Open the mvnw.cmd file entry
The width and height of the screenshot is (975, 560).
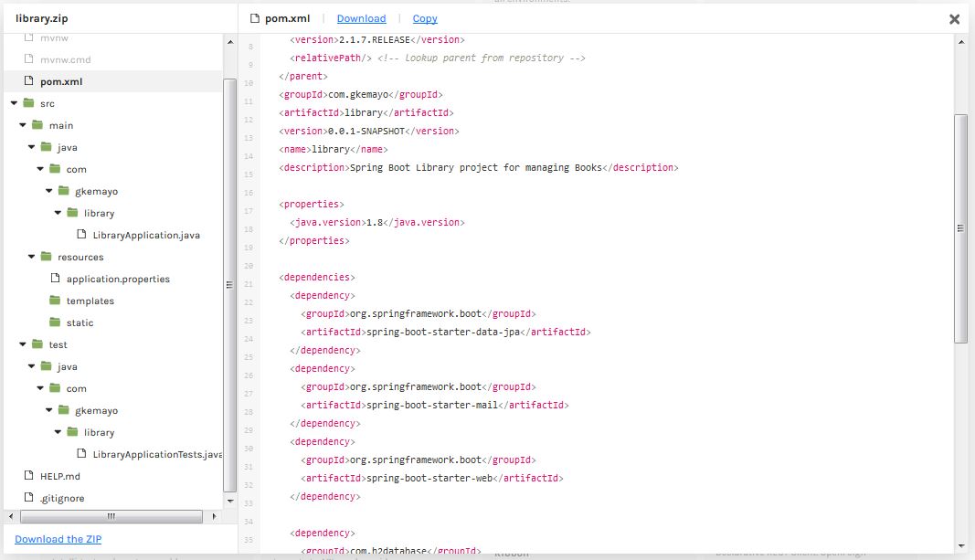click(x=65, y=59)
